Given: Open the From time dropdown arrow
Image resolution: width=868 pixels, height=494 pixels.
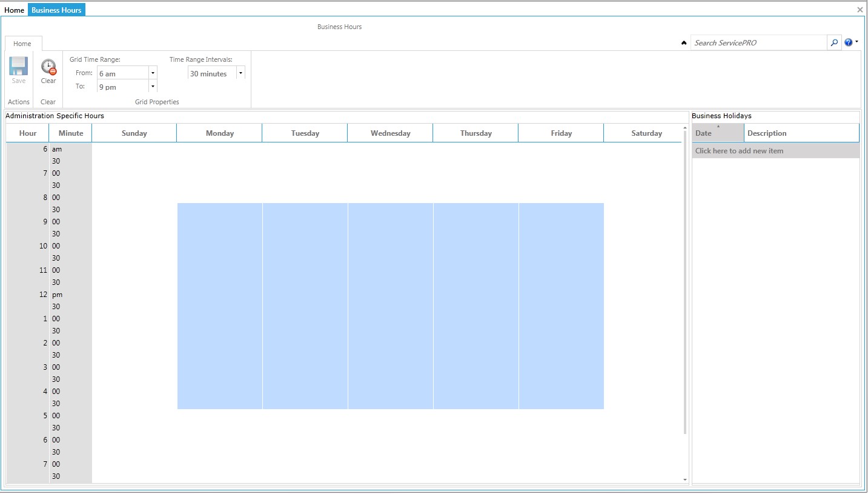Looking at the screenshot, I should pos(153,73).
